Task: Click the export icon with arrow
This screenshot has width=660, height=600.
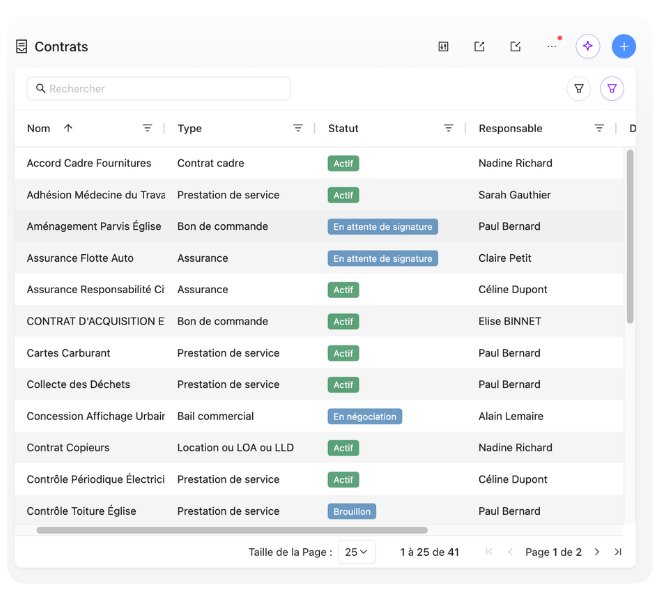Action: click(x=479, y=46)
